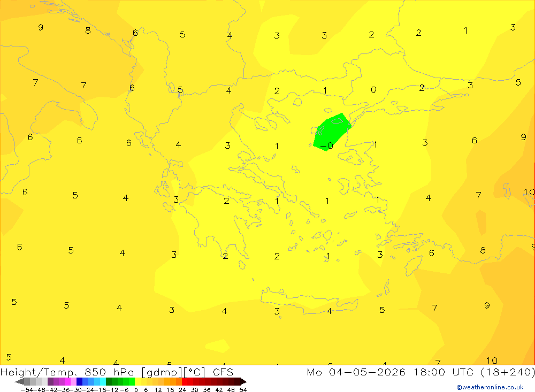The image size is (535, 392).
Task: Click the 24 label on the legend scale
Action: pyautogui.click(x=182, y=390)
